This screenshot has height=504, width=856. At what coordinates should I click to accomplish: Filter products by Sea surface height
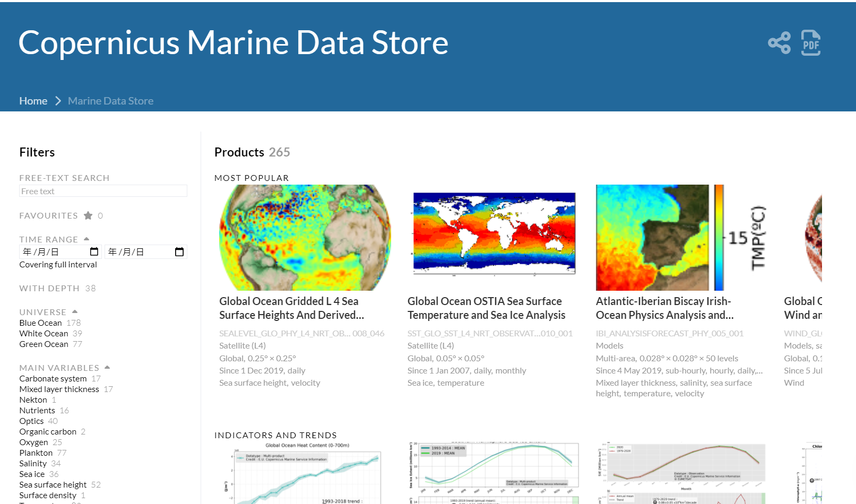pyautogui.click(x=53, y=484)
